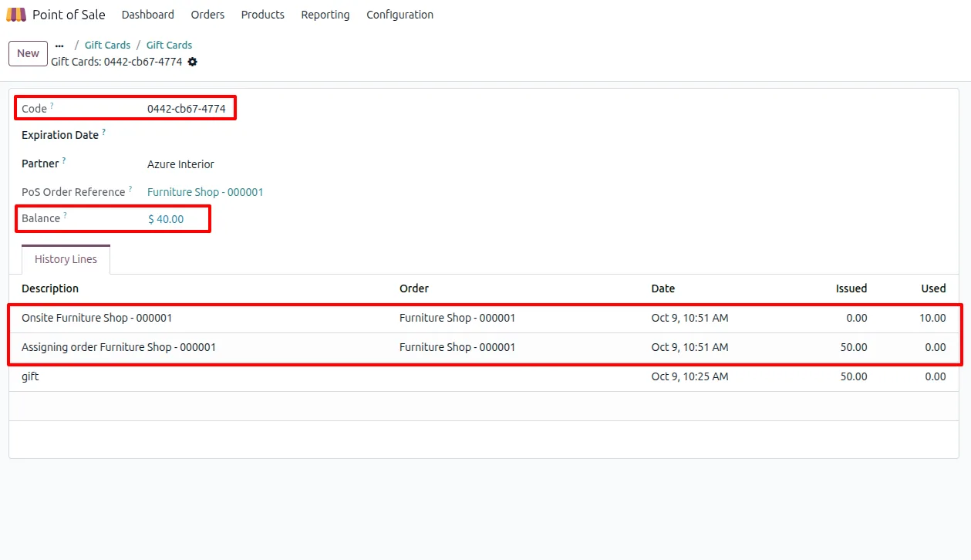Screen dimensions: 971x560
Task: Sort by Order column header
Action: click(414, 288)
